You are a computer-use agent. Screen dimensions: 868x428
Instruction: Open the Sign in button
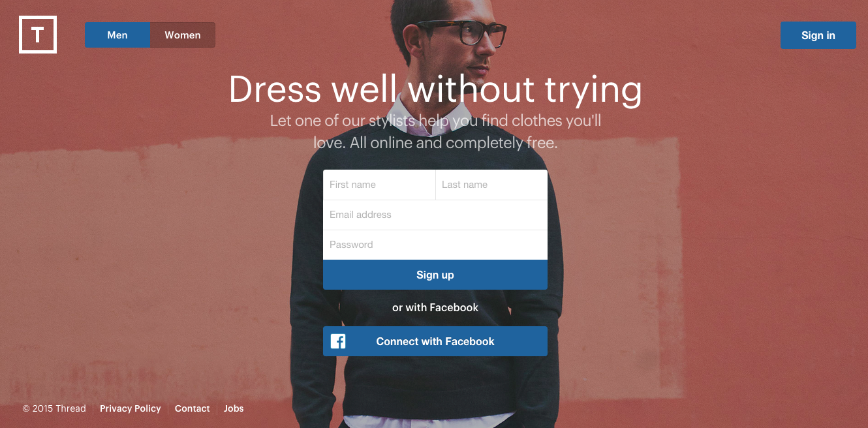(818, 35)
